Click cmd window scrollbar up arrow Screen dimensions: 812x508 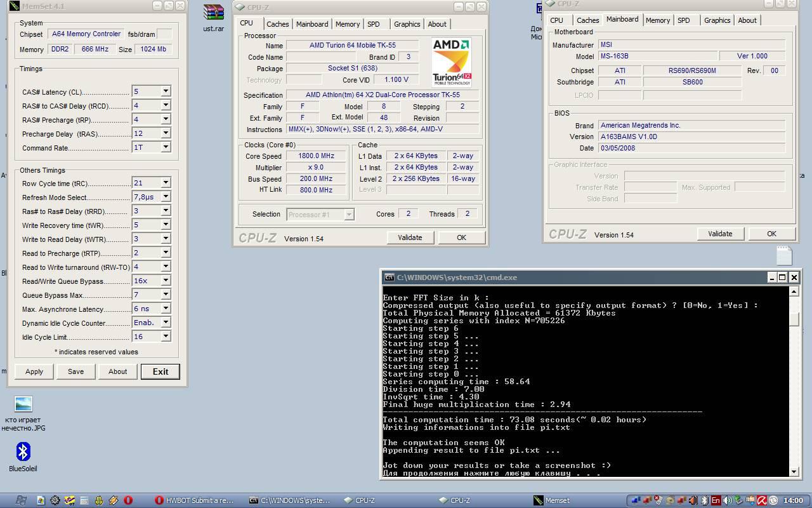tap(794, 291)
